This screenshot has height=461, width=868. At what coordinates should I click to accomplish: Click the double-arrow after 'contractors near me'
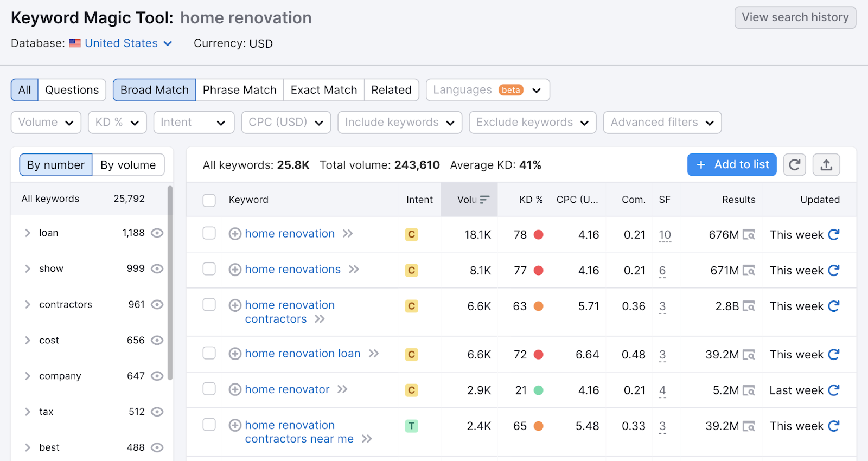click(367, 439)
